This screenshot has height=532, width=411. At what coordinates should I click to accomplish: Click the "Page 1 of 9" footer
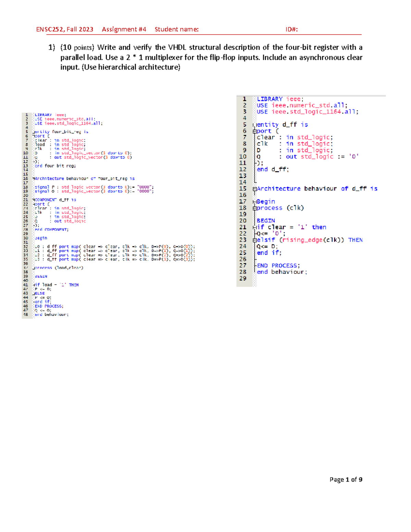[x=346, y=480]
